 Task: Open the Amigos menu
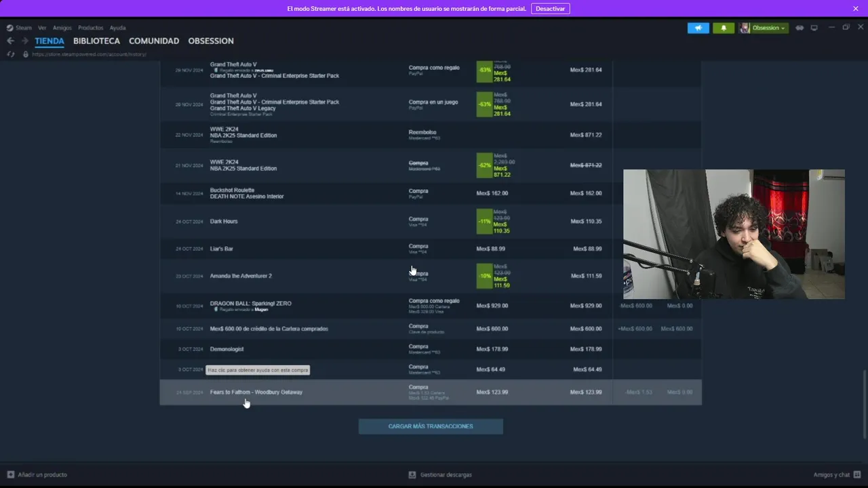[62, 28]
